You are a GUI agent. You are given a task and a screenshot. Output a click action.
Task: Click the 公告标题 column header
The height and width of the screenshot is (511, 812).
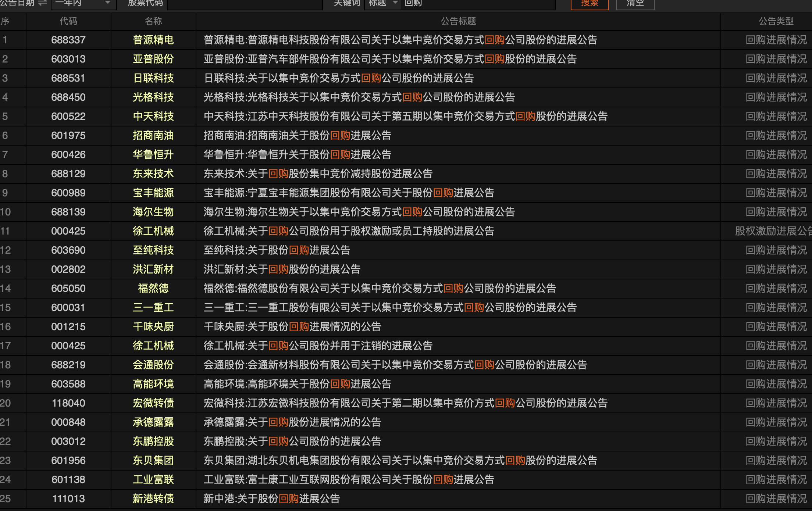click(458, 21)
